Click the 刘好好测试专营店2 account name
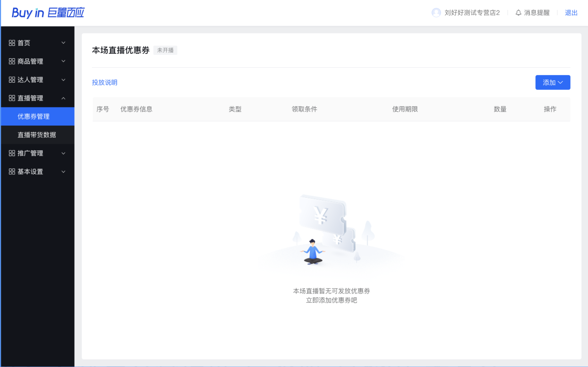The image size is (588, 367). pyautogui.click(x=472, y=13)
